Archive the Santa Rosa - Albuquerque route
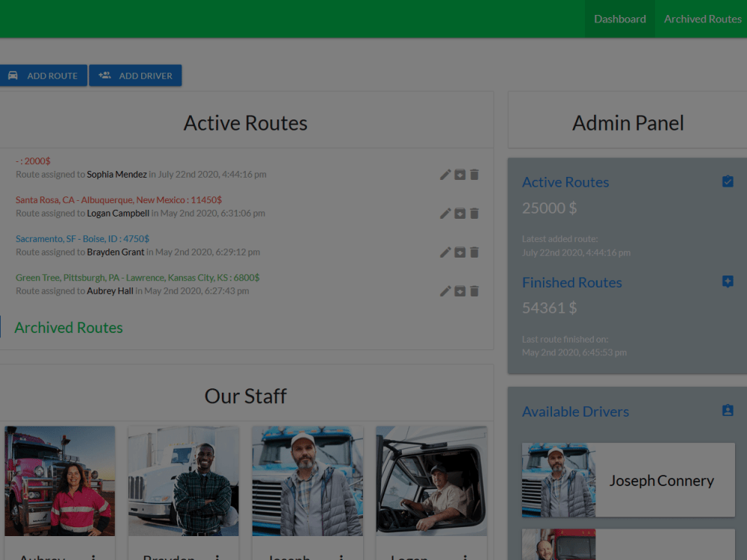Screen dimensions: 747x560 (459, 213)
